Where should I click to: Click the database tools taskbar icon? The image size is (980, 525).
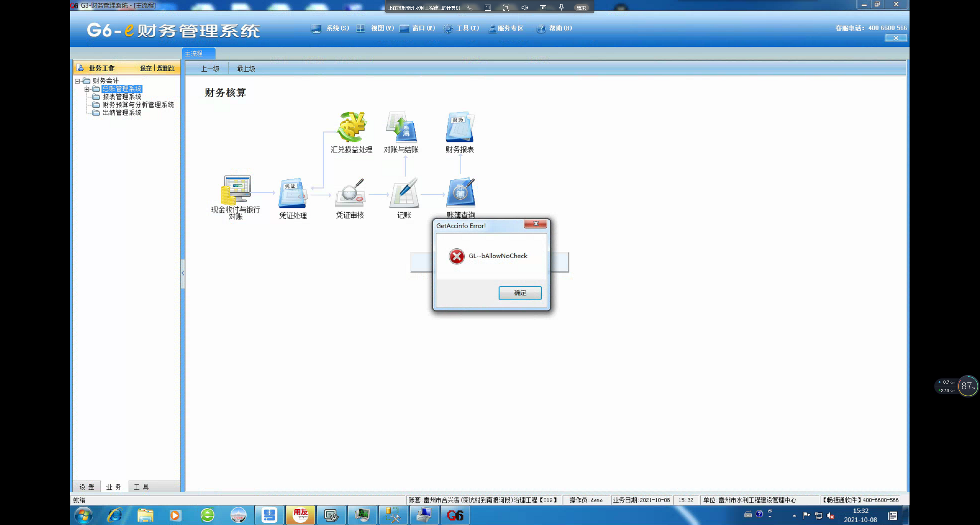tap(393, 515)
